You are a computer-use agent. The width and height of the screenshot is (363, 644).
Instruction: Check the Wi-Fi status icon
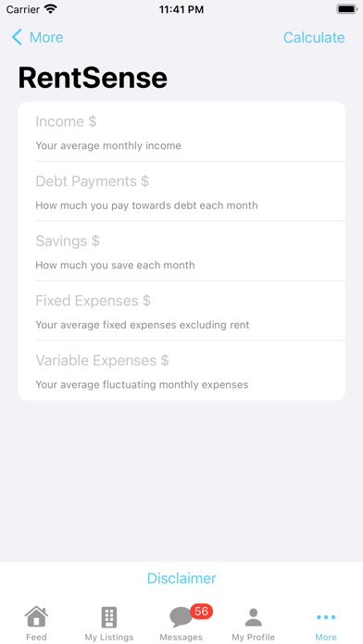[x=51, y=9]
